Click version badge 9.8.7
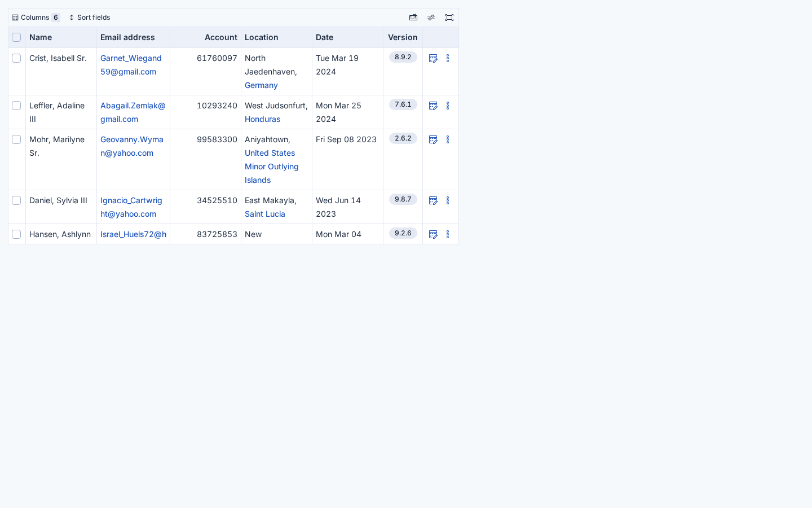The width and height of the screenshot is (812, 508). click(403, 199)
